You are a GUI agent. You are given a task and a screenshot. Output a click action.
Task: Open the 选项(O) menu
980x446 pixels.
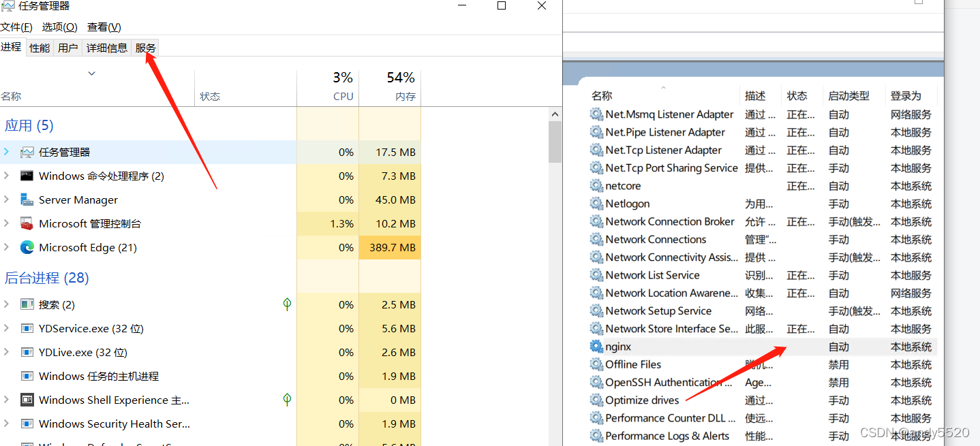tap(60, 27)
